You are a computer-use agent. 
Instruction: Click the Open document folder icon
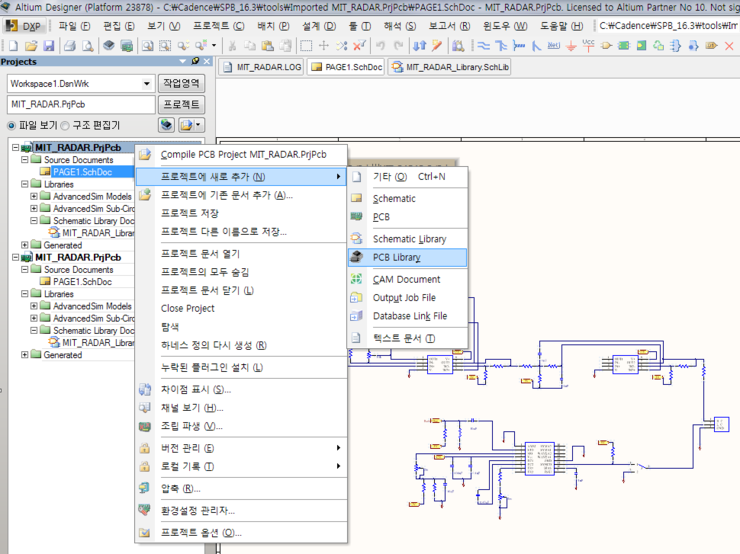point(31,46)
